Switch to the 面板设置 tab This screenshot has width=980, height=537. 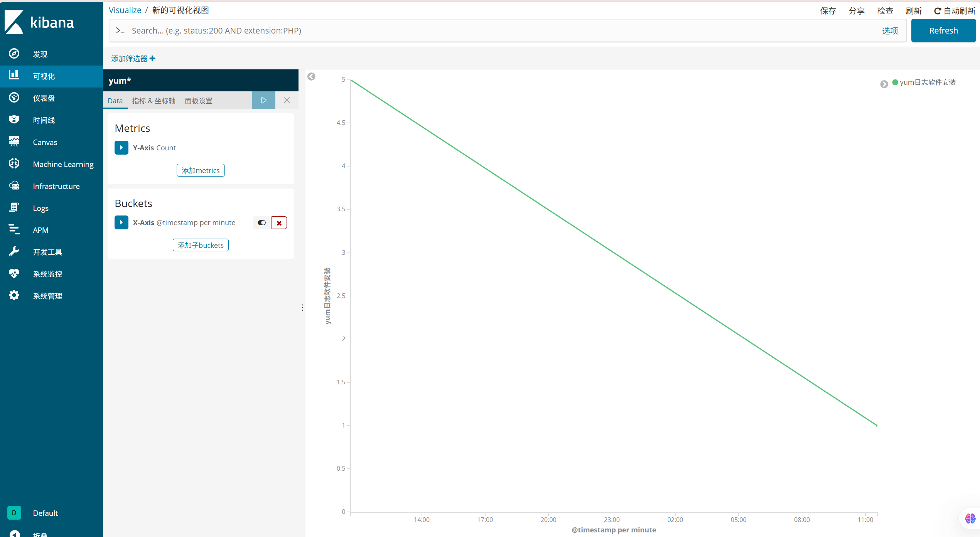(x=198, y=101)
